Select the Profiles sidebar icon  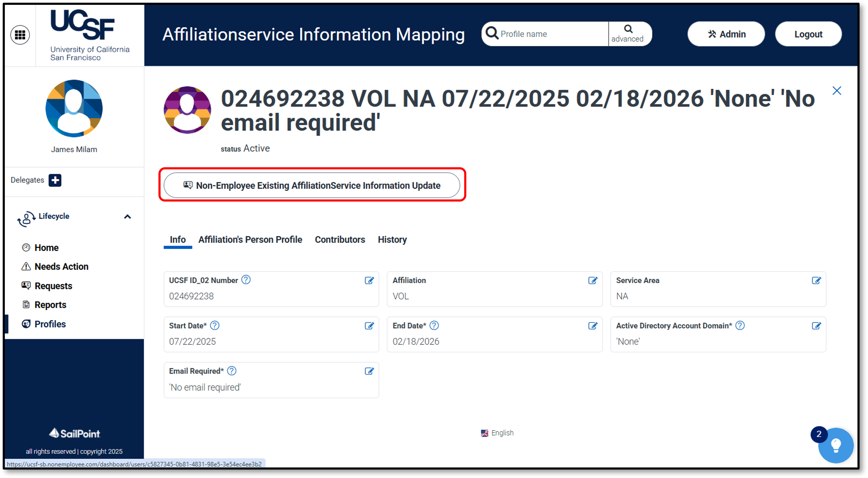[26, 324]
